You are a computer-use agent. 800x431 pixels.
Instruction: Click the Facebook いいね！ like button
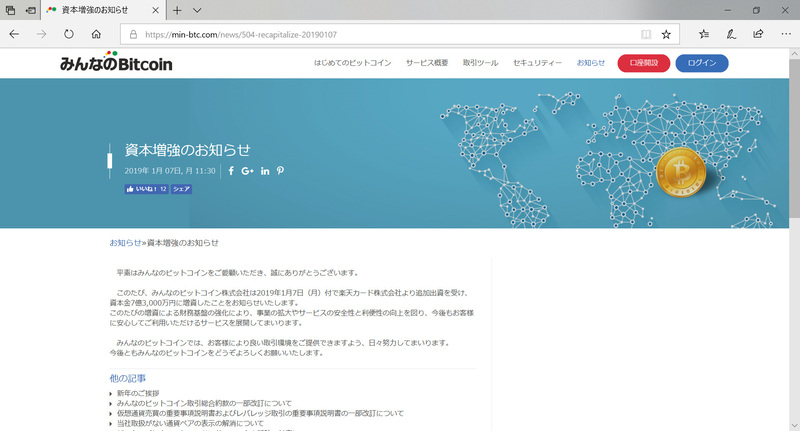146,189
